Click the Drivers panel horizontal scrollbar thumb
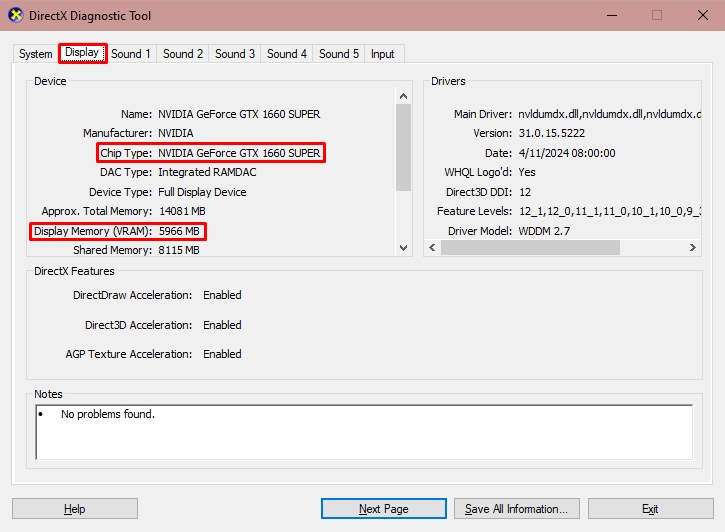The height and width of the screenshot is (532, 725). coord(530,247)
